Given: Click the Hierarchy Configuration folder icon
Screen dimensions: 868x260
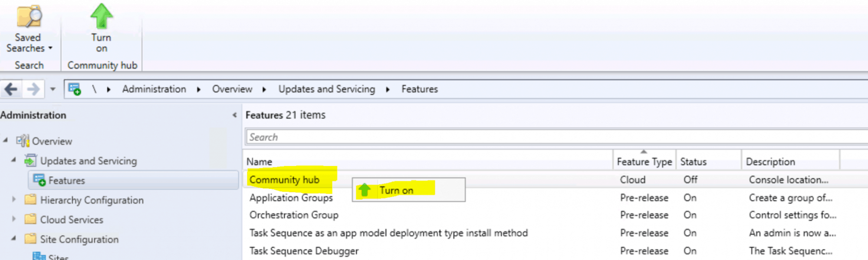Looking at the screenshot, I should (30, 199).
